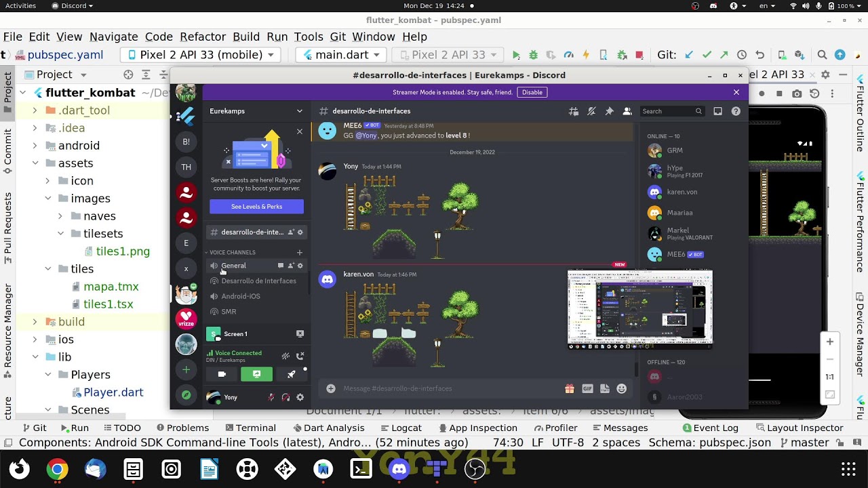Push commits with Git up-right arrow
This screenshot has width=868, height=488.
(724, 55)
